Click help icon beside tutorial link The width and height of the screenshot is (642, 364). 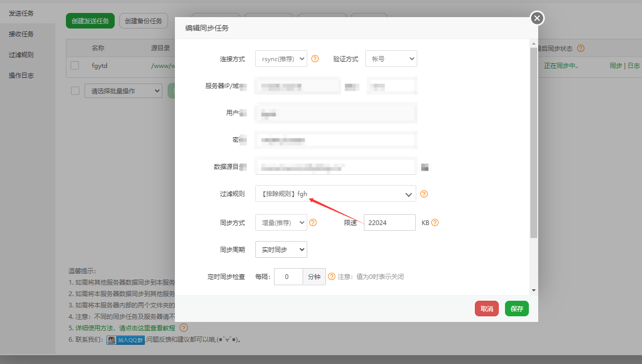pos(183,328)
